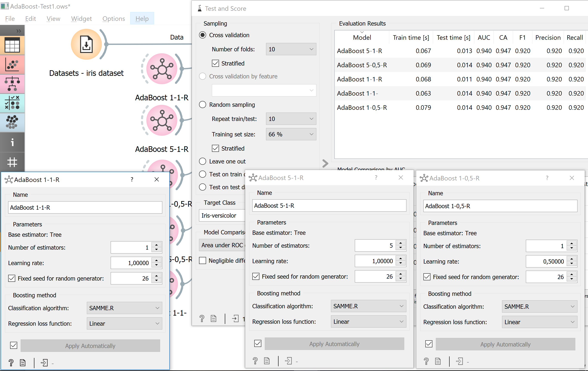This screenshot has height=371, width=588.
Task: Uncheck Stratified under Cross validation
Action: point(215,63)
